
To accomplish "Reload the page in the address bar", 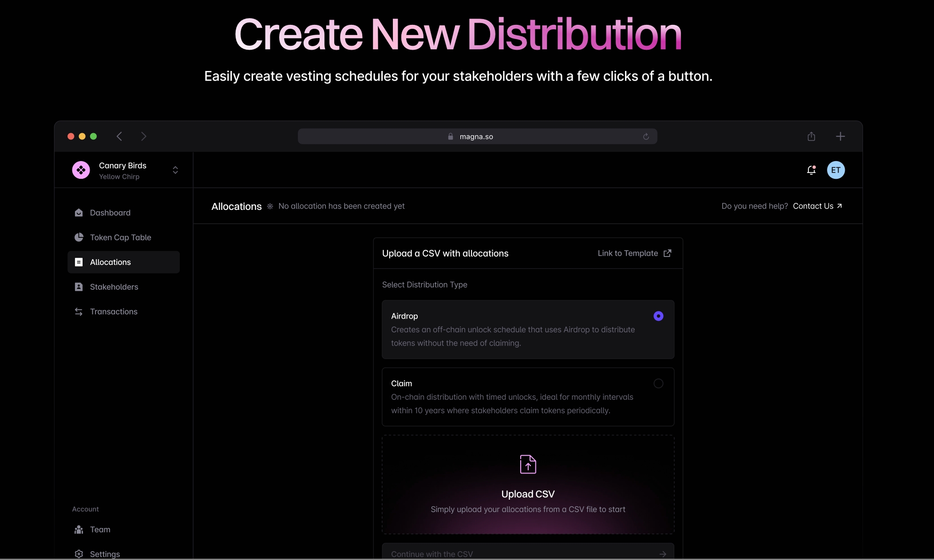I will [646, 137].
